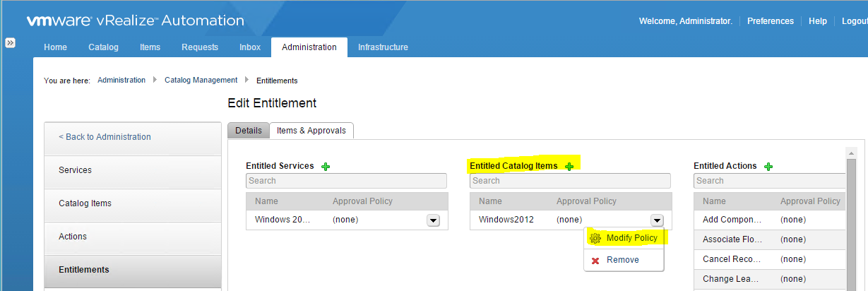Click the Entitlements breadcrumb
Screen dimensions: 868x291
coord(277,81)
